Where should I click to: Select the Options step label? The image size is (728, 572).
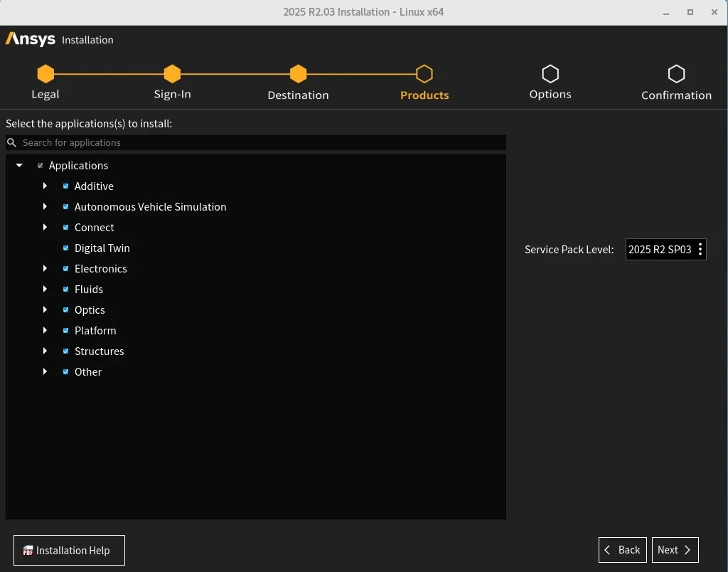coord(550,95)
